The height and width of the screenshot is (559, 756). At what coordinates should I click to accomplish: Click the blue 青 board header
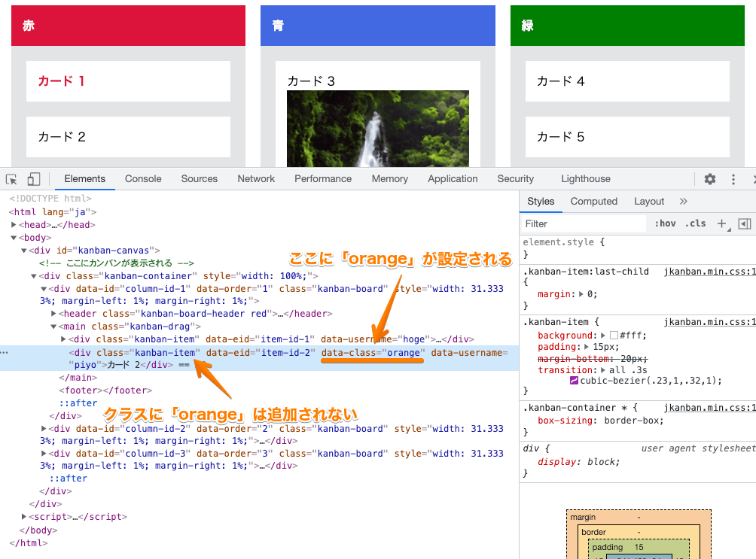pyautogui.click(x=378, y=26)
